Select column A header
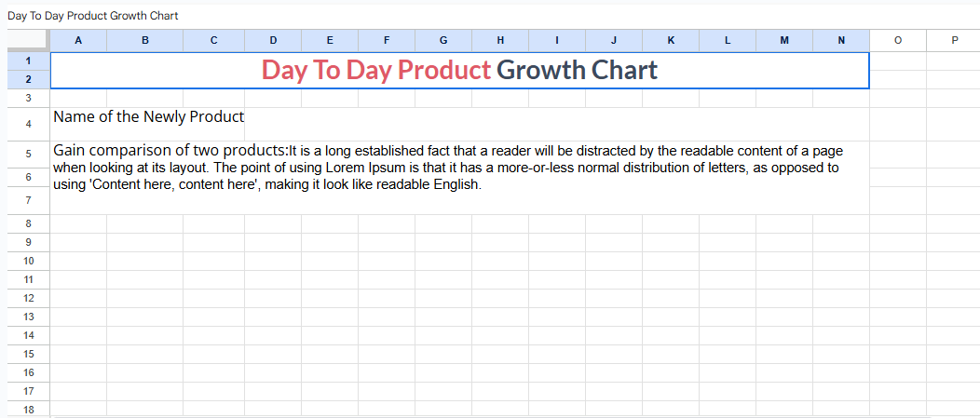Viewport: 980px width, 418px height. pyautogui.click(x=77, y=40)
